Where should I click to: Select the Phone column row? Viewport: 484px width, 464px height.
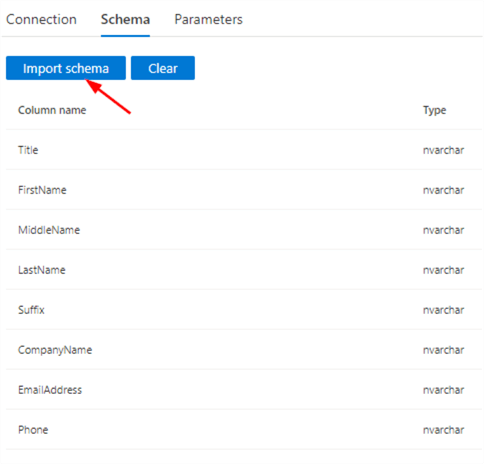click(x=244, y=430)
